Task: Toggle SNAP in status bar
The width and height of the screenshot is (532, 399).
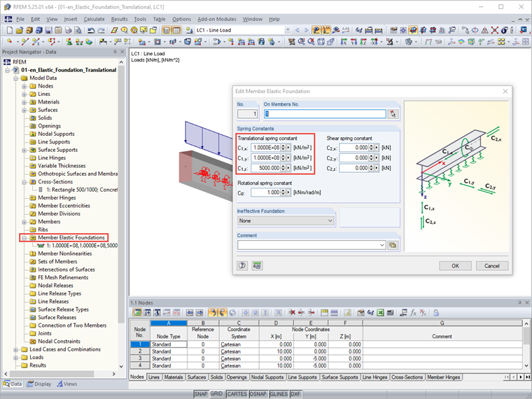Action: click(200, 394)
